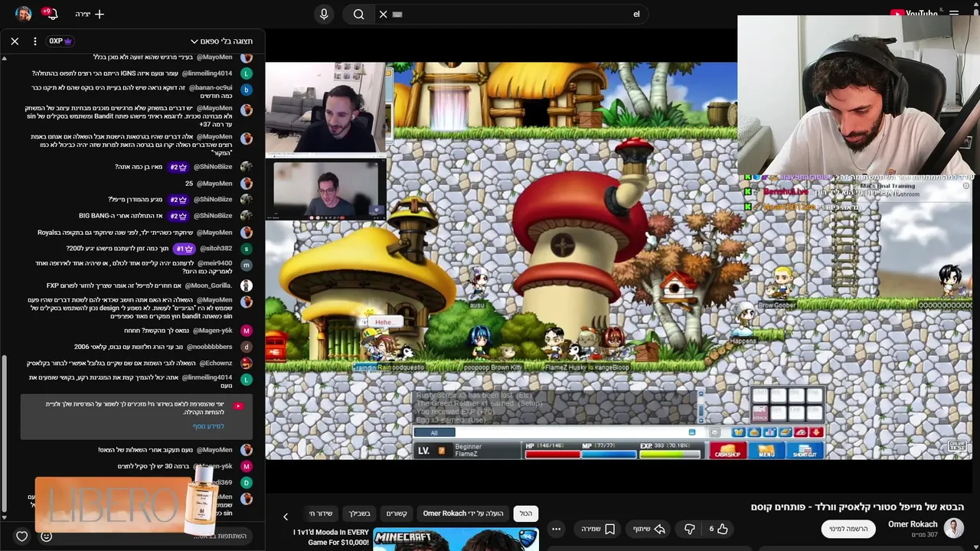980x551 pixels.
Task: Click the 0XP crown badge in chat header
Action: (60, 41)
